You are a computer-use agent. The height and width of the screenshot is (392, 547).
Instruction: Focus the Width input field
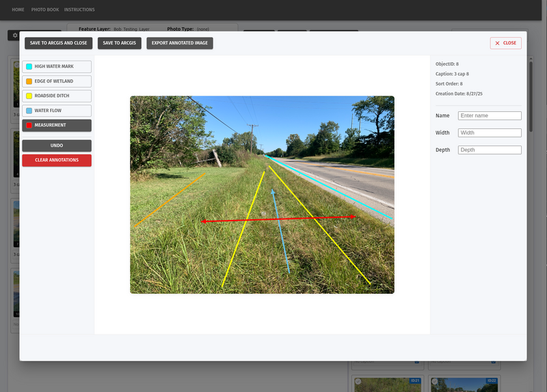(x=490, y=132)
